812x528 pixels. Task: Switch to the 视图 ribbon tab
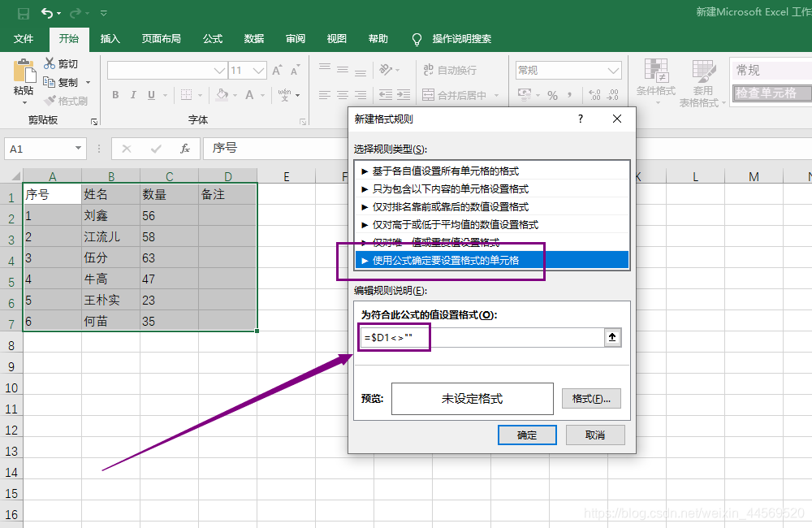pyautogui.click(x=337, y=39)
